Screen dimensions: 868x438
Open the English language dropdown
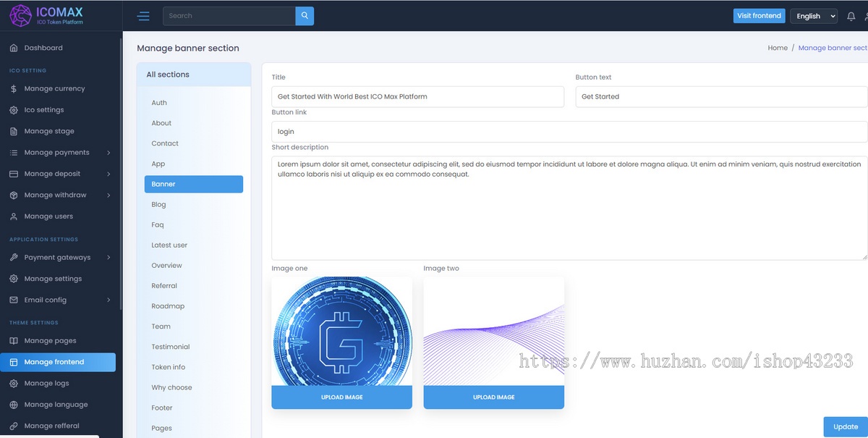pyautogui.click(x=814, y=16)
